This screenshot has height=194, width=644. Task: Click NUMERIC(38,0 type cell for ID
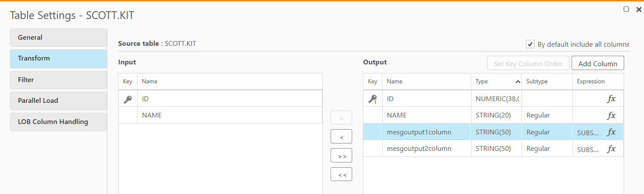[x=496, y=99]
